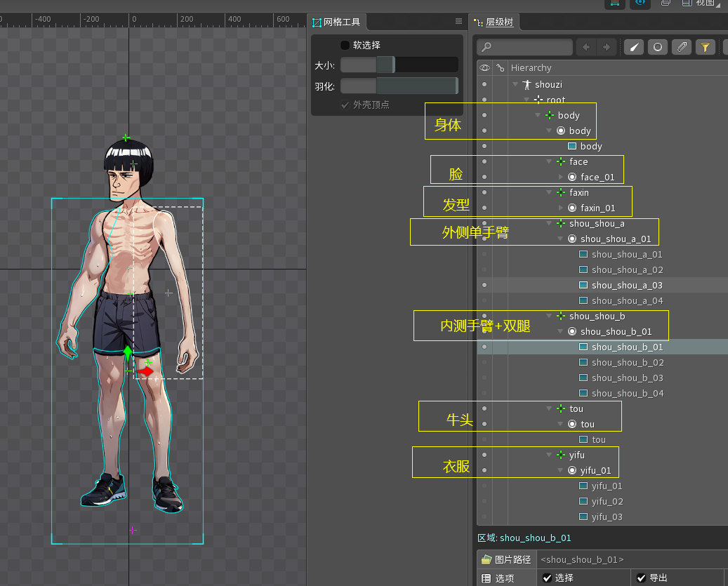Collapse the yifu bone node
The height and width of the screenshot is (586, 728).
click(550, 455)
